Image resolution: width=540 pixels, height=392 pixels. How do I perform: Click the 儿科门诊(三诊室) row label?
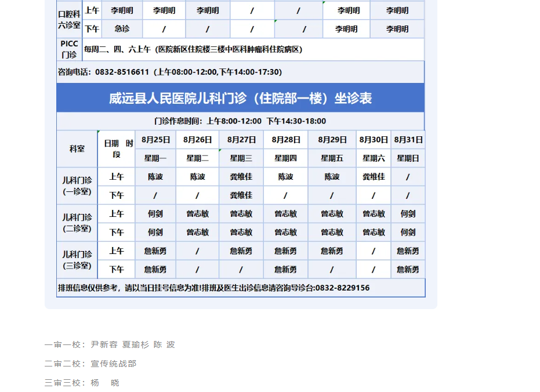point(77,260)
